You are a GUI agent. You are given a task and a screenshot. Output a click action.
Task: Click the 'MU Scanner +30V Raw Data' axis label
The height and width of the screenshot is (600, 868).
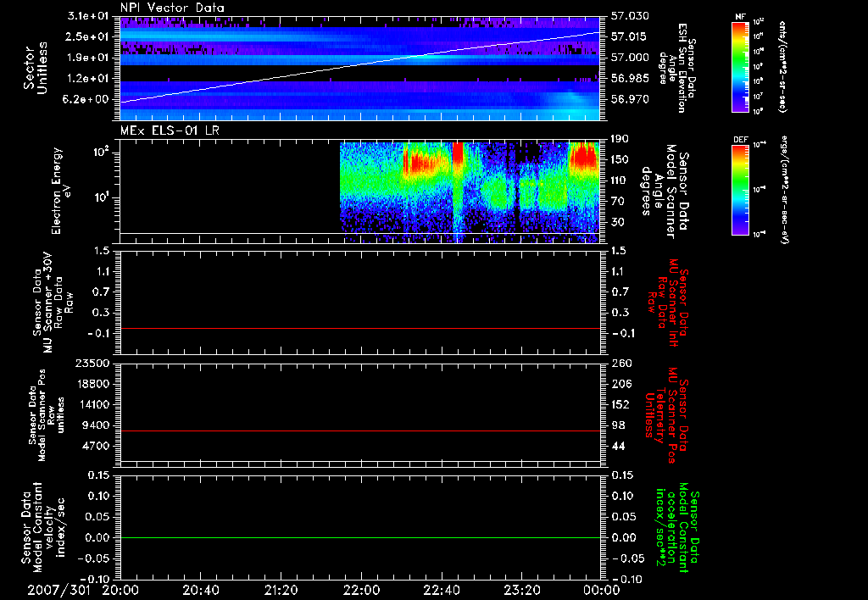point(53,303)
